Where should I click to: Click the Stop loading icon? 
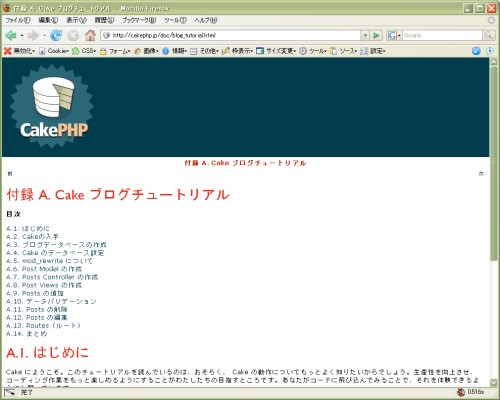coord(73,35)
